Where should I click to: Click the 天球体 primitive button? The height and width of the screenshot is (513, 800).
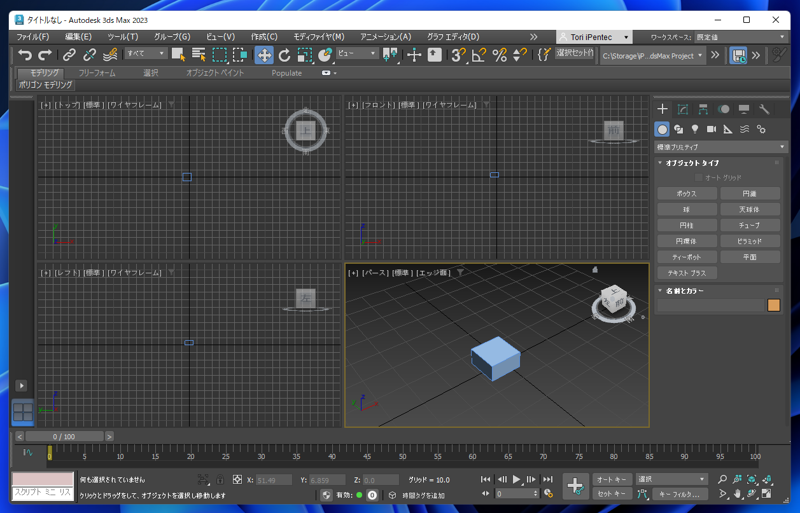tap(749, 209)
